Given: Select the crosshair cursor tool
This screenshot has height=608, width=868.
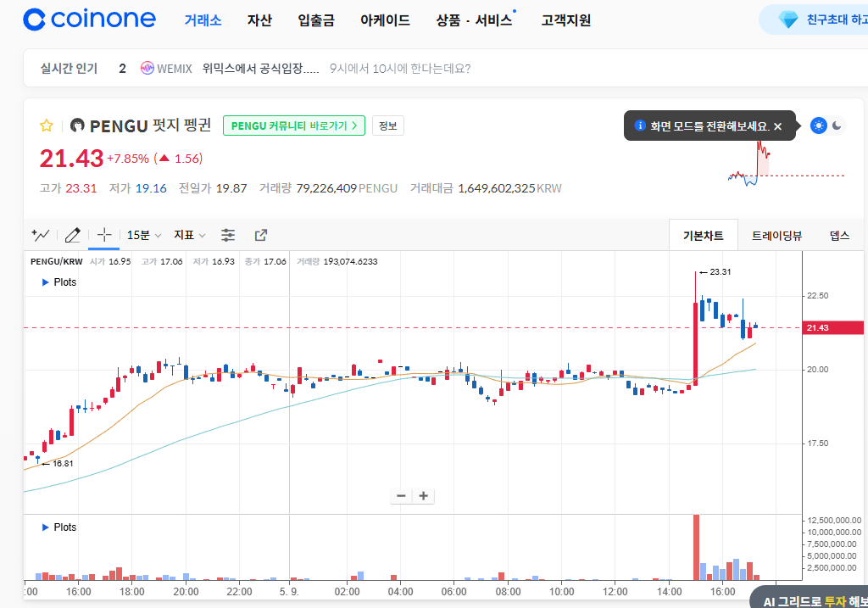Looking at the screenshot, I should point(104,235).
